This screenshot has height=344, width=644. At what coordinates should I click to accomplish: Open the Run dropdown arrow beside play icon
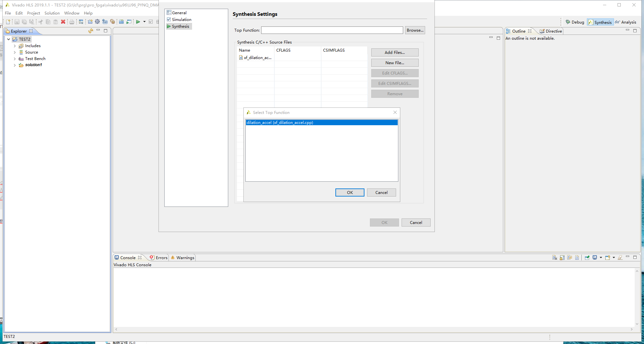tap(144, 22)
